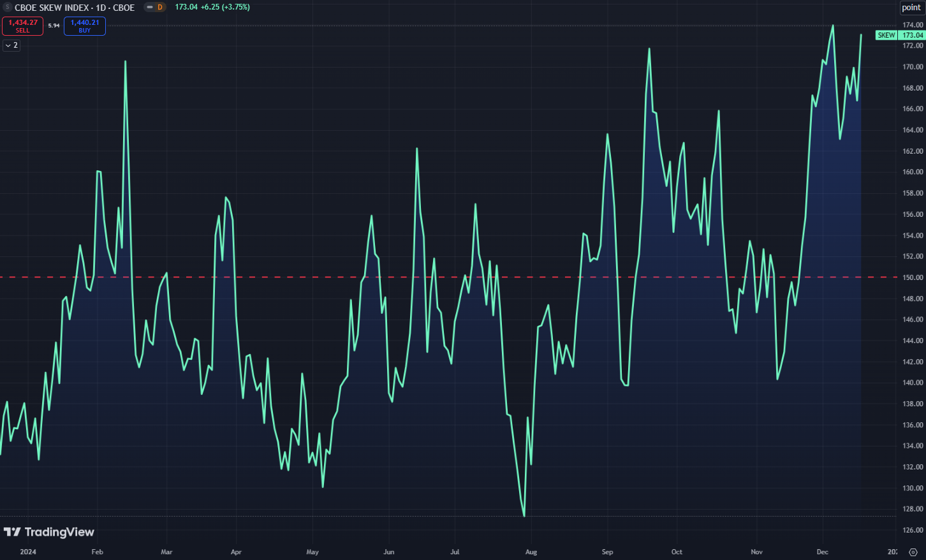Click the 5.94 spread value

click(x=54, y=26)
